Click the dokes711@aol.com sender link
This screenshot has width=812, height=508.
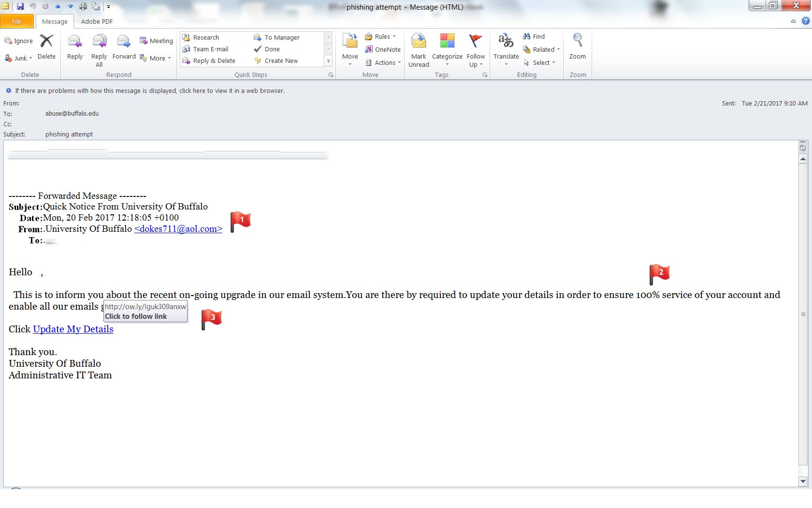click(178, 229)
